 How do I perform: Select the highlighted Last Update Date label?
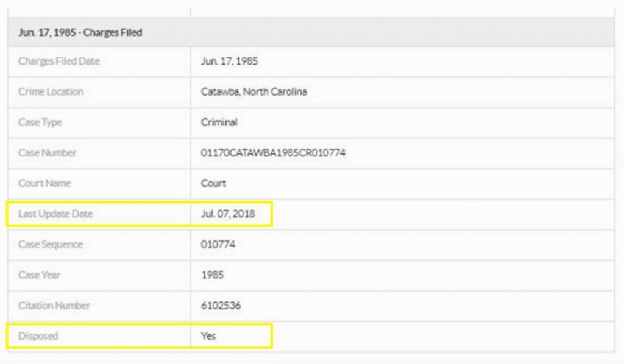[x=55, y=214]
